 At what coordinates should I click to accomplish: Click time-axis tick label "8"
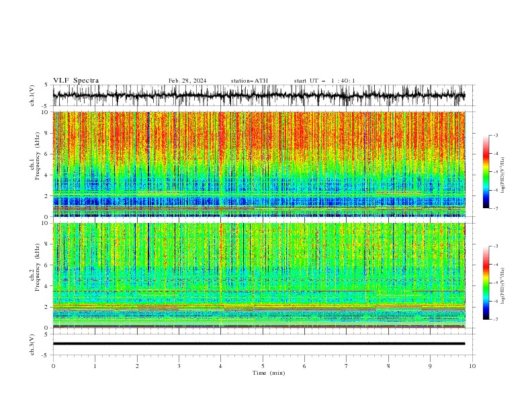[x=388, y=366]
